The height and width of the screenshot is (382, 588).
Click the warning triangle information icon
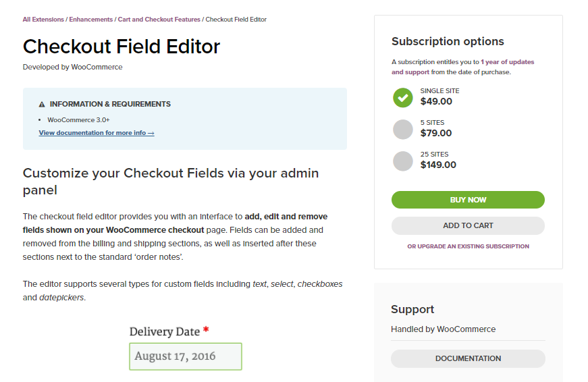pyautogui.click(x=42, y=105)
